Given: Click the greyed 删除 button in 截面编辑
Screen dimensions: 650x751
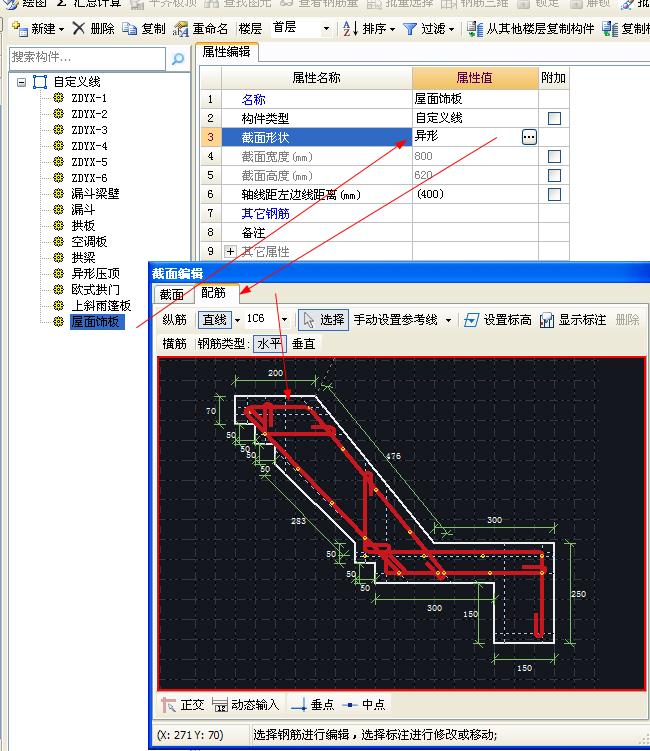Looking at the screenshot, I should click(x=627, y=320).
